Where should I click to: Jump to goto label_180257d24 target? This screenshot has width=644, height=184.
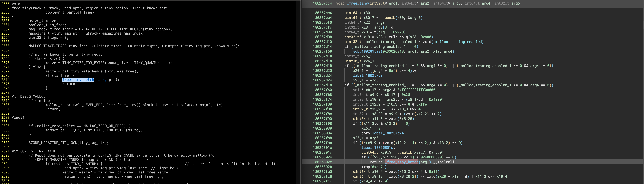coord(388,133)
